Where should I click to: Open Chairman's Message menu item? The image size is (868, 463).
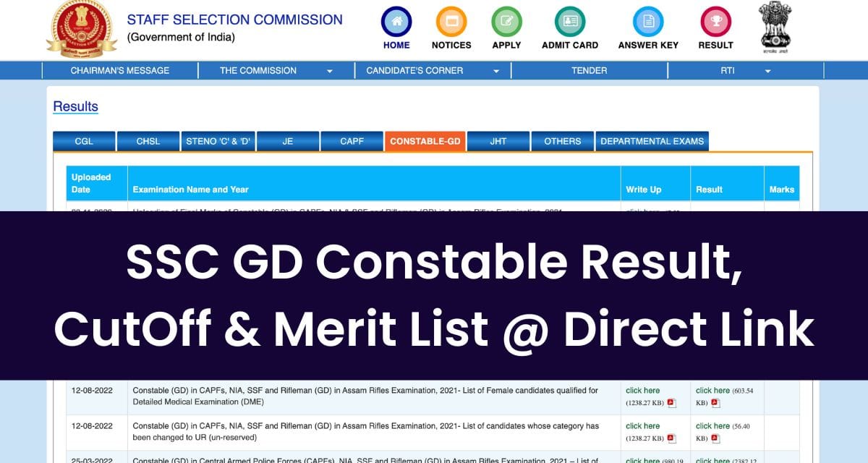120,70
